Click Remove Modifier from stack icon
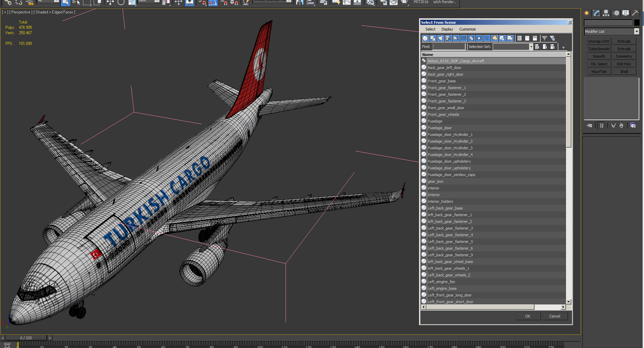 pyautogui.click(x=621, y=126)
